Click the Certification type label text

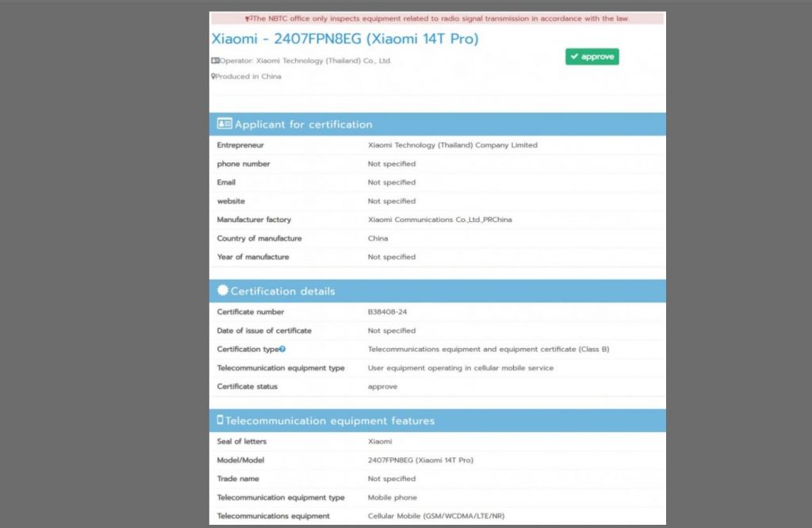pos(248,350)
